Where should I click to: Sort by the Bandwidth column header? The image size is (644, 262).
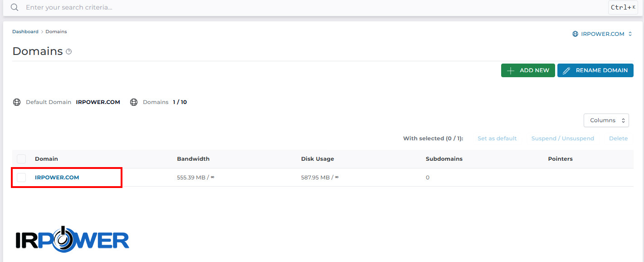(193, 159)
